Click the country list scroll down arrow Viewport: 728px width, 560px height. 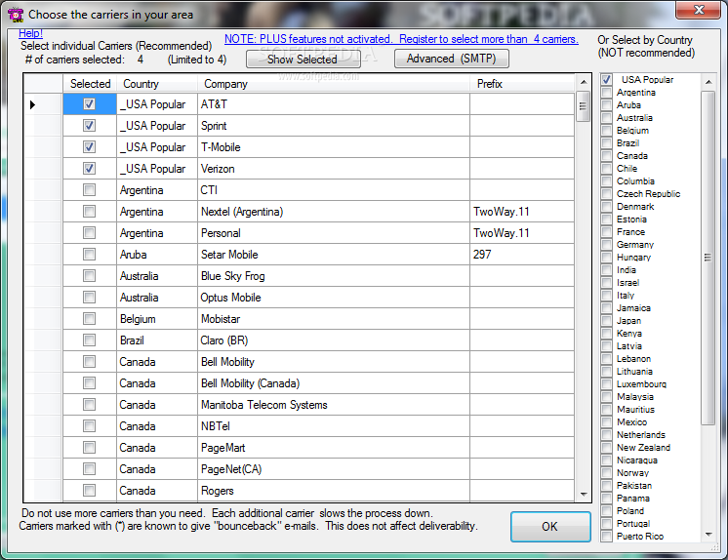coord(708,535)
